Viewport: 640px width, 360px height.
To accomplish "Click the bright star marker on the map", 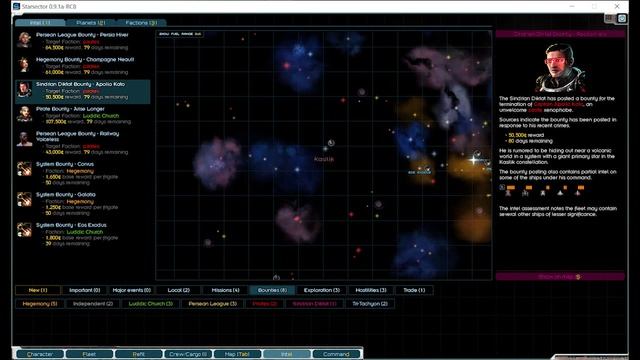I will point(473,160).
